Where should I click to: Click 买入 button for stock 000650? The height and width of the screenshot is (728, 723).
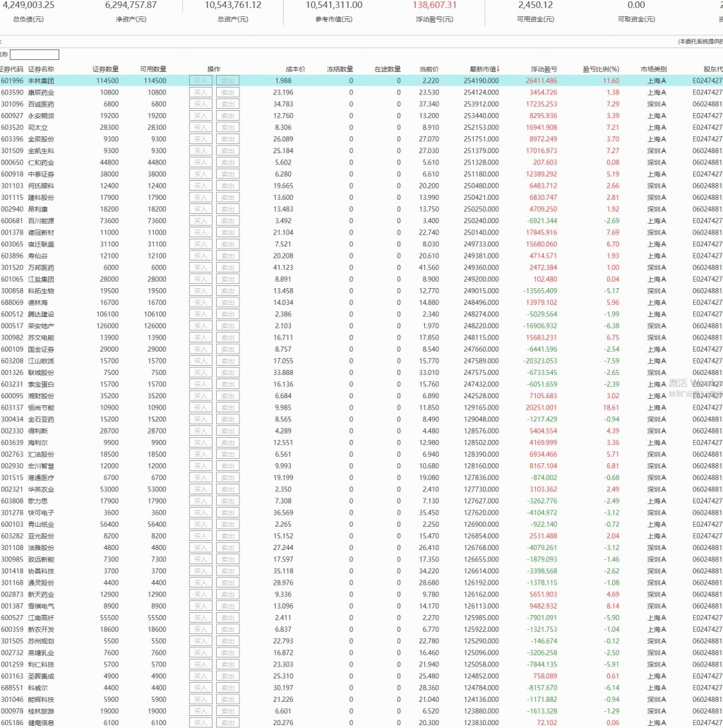pos(201,162)
